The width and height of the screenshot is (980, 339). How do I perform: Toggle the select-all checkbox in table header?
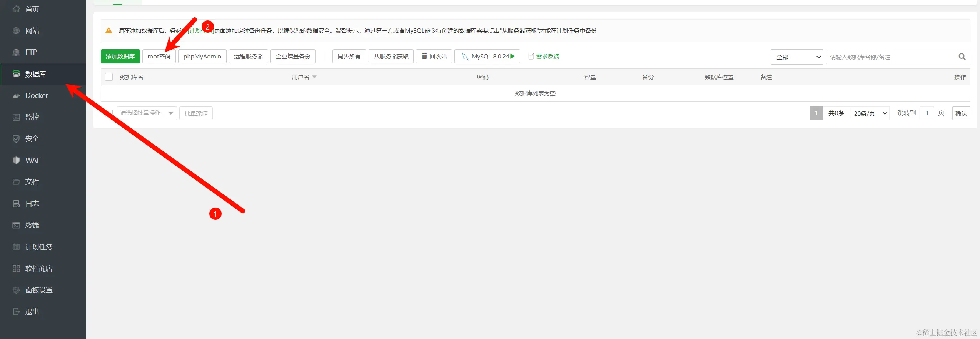click(109, 77)
